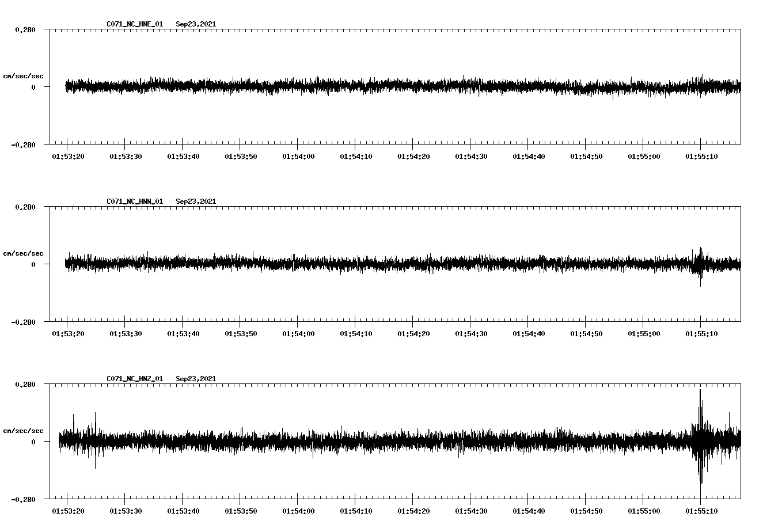Click the 01:54:00 time label on HNZ plot
Screen dimensions: 782x532
point(298,511)
